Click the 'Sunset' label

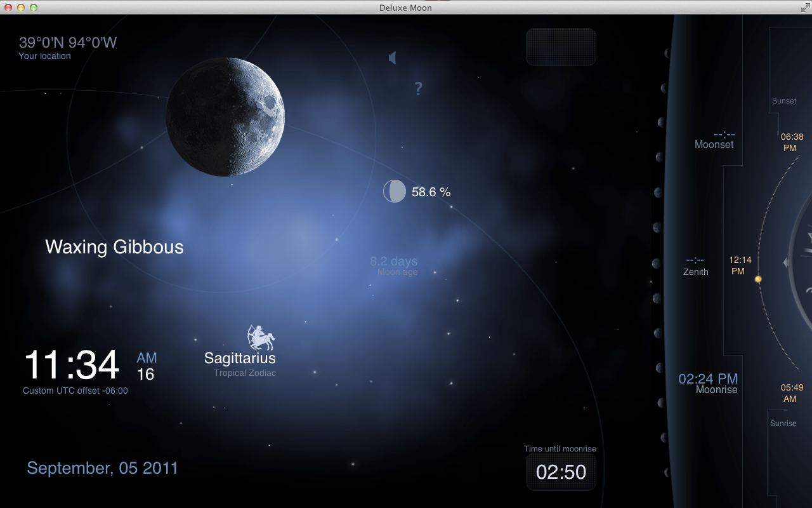[784, 101]
